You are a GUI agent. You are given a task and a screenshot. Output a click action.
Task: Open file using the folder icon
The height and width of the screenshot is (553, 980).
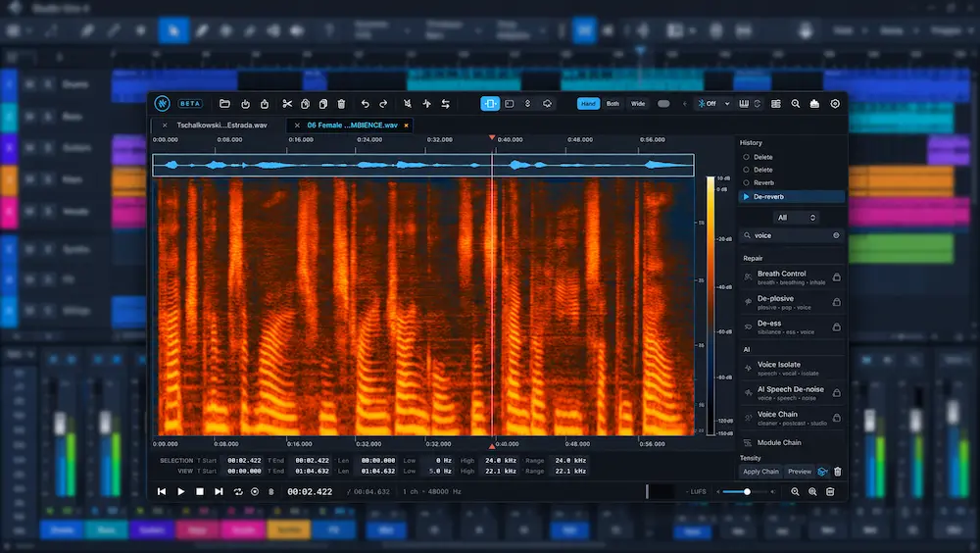coord(224,104)
